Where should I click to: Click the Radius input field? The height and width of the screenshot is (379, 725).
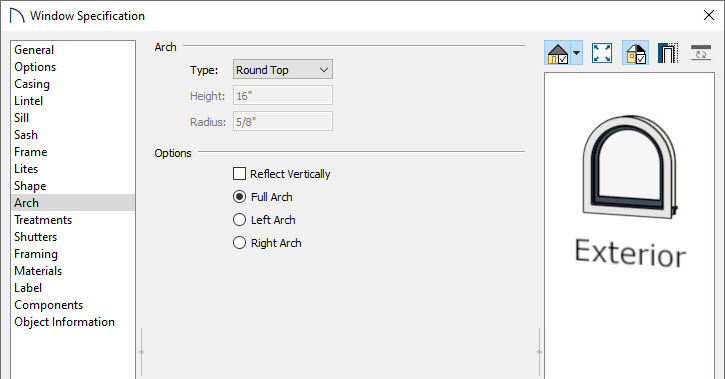pos(283,122)
